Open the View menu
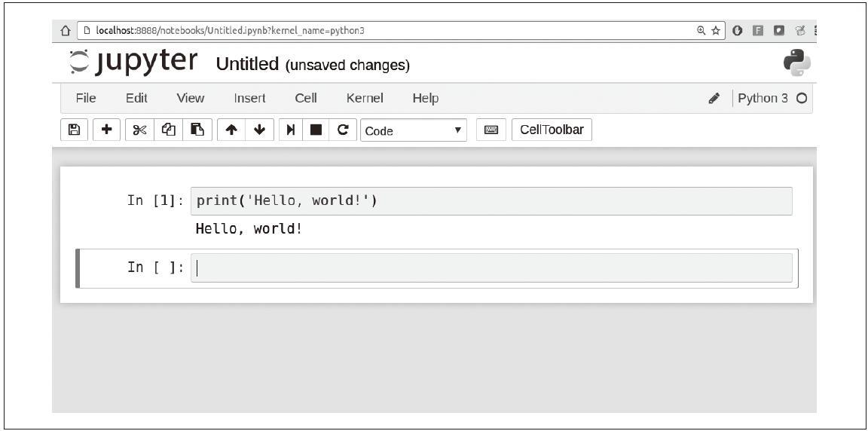 [191, 98]
